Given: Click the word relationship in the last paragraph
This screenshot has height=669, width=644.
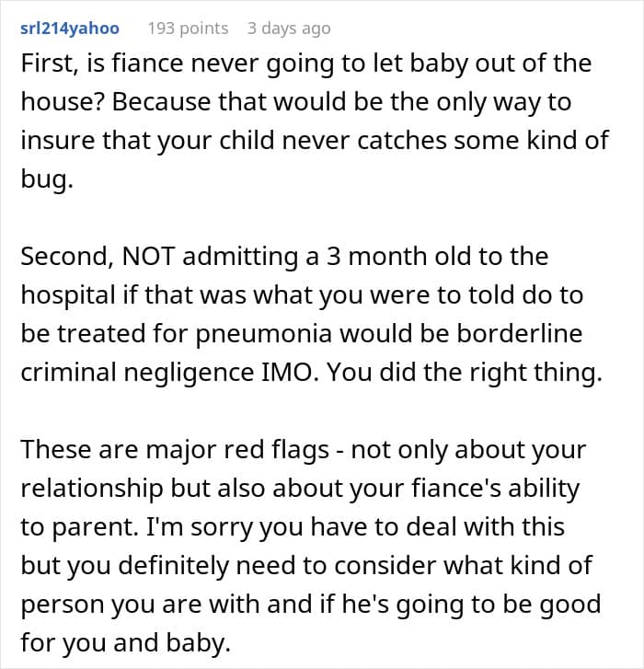Looking at the screenshot, I should click(x=92, y=489).
